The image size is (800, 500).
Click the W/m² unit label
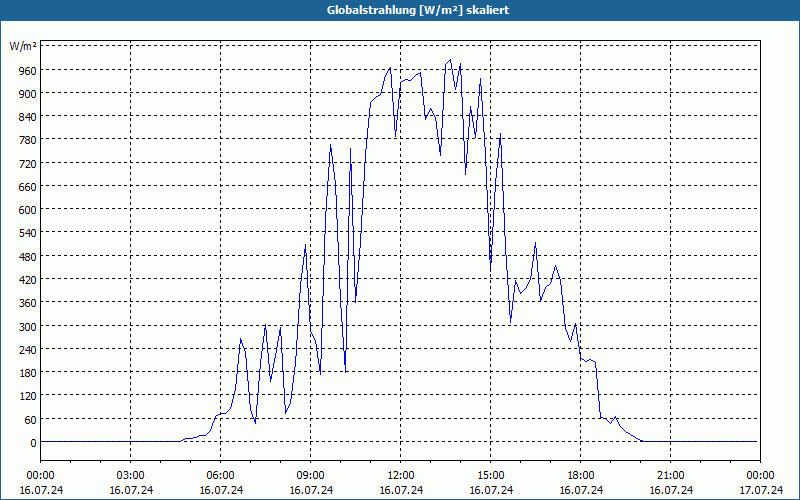[x=23, y=46]
